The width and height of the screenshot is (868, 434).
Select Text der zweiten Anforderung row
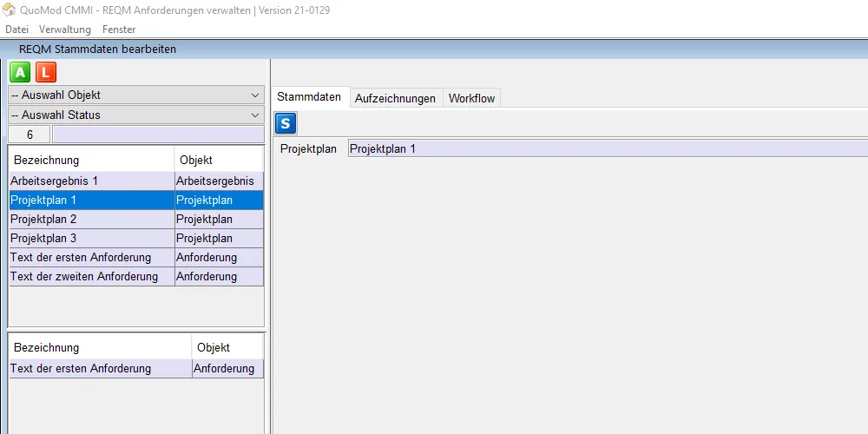(x=91, y=276)
